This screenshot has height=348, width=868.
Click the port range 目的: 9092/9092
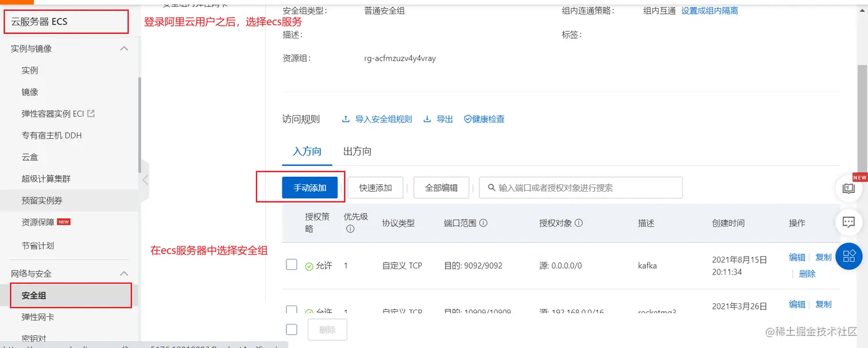point(473,266)
